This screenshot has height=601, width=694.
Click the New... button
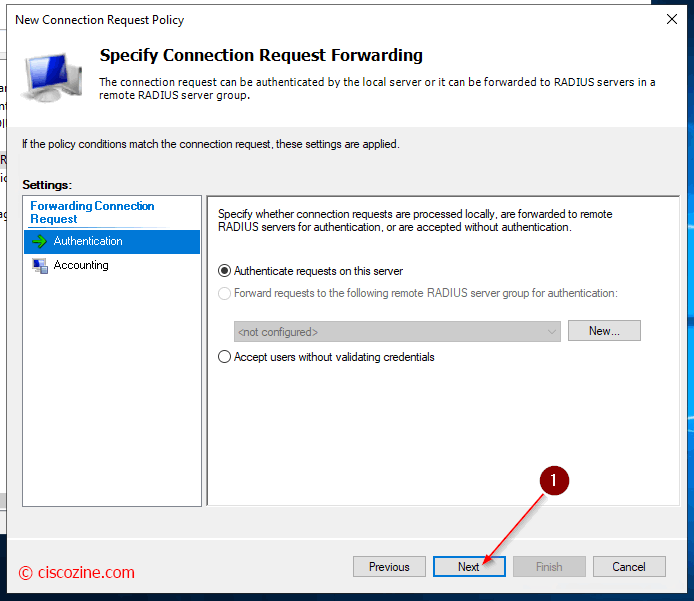(x=604, y=331)
